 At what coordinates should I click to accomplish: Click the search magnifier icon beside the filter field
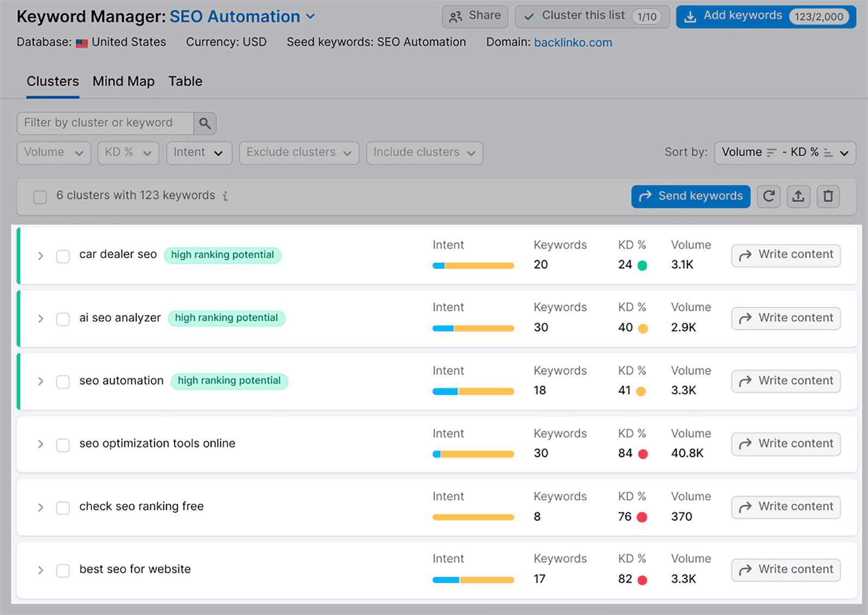[205, 123]
